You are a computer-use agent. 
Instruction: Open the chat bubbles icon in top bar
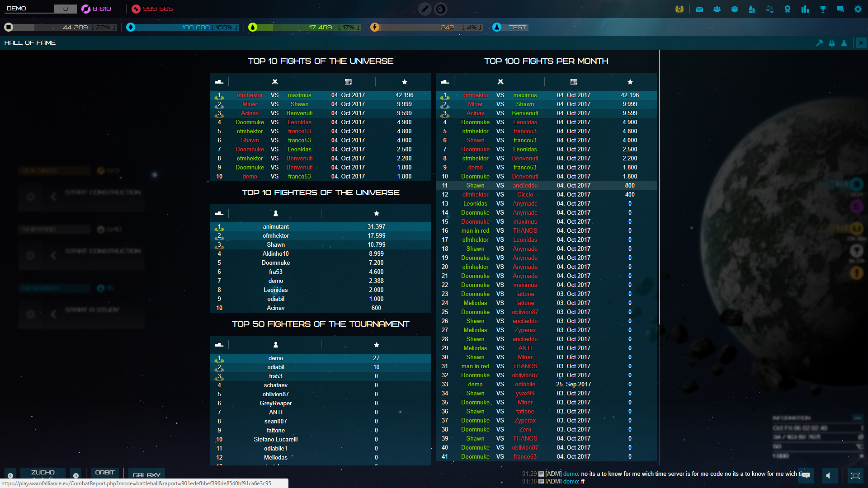coord(840,9)
